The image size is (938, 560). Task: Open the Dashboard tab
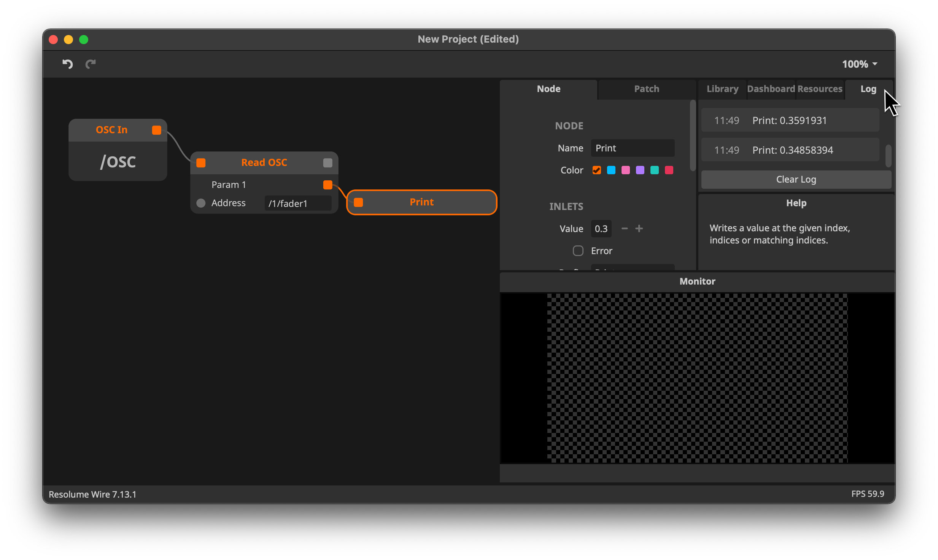tap(771, 89)
